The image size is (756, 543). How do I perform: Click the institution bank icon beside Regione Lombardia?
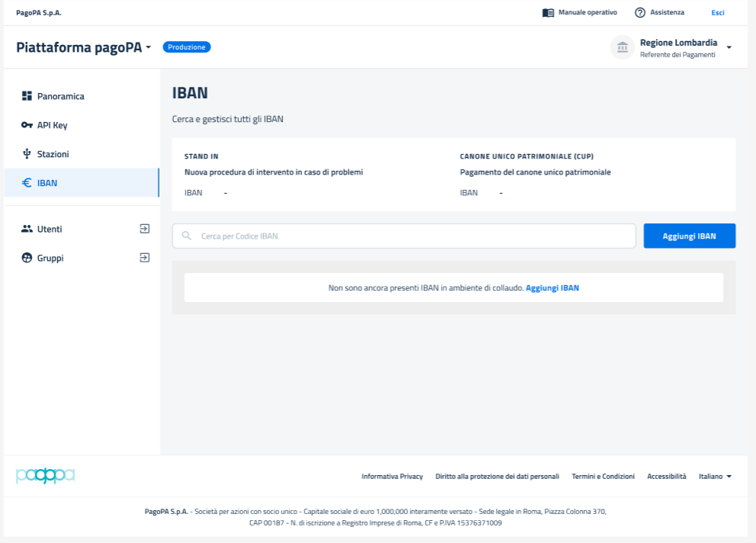622,47
